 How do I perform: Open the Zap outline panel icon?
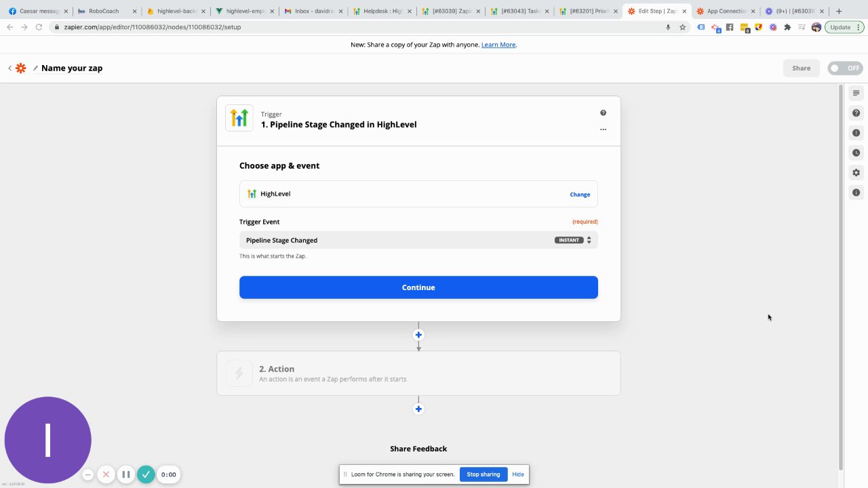coord(856,93)
